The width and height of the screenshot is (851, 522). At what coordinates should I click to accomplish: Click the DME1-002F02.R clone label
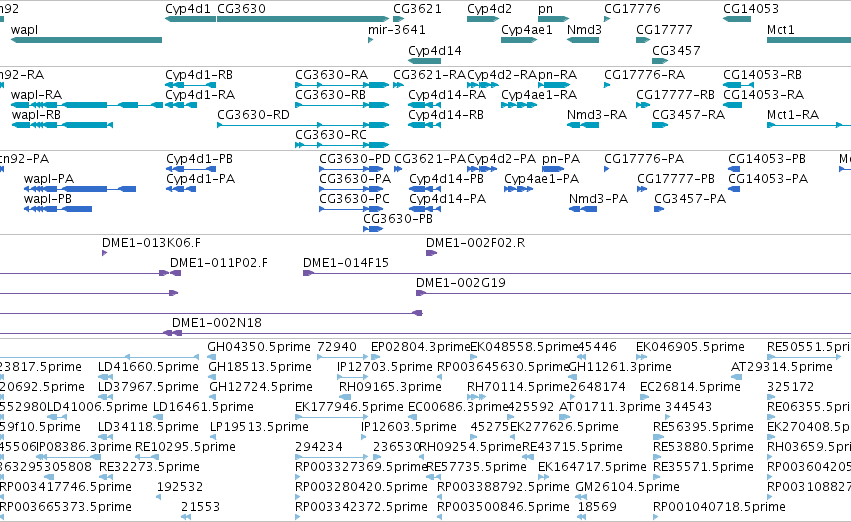click(475, 243)
